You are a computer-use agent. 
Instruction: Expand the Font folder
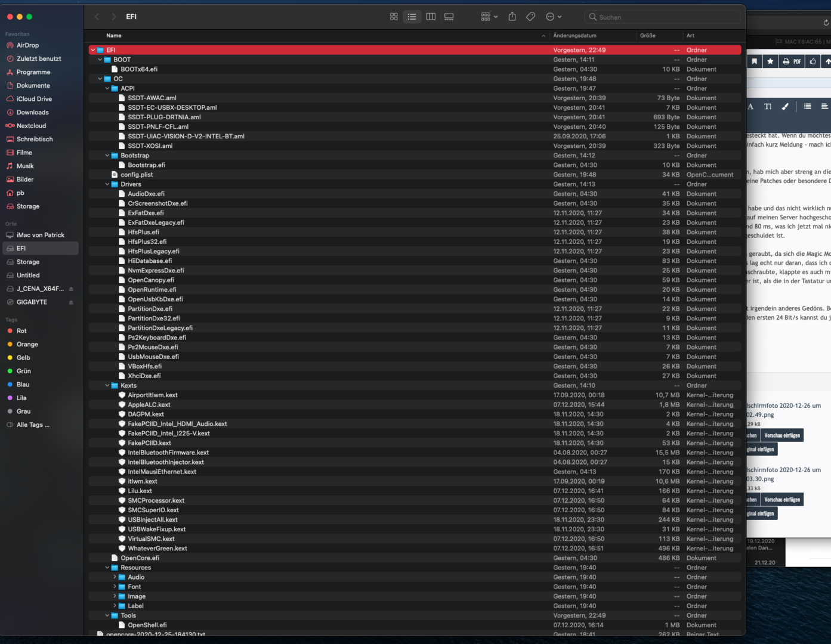(115, 587)
